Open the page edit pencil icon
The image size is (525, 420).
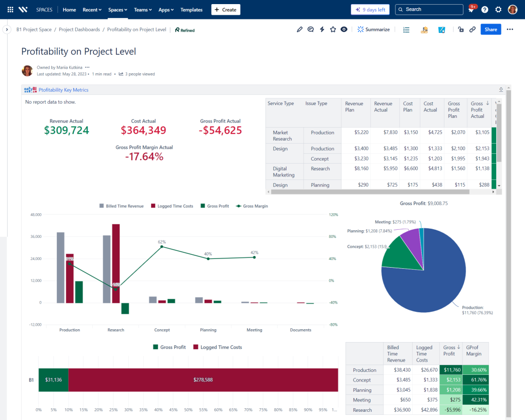point(300,29)
